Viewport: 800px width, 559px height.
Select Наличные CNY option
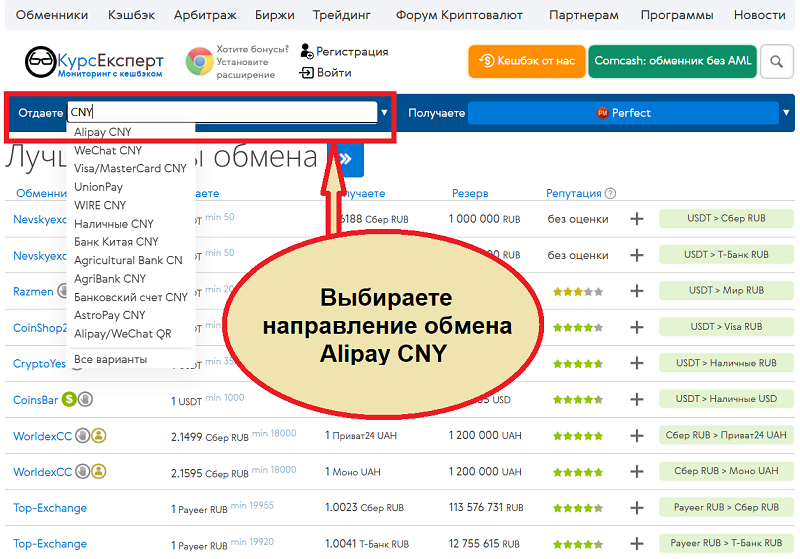[113, 224]
